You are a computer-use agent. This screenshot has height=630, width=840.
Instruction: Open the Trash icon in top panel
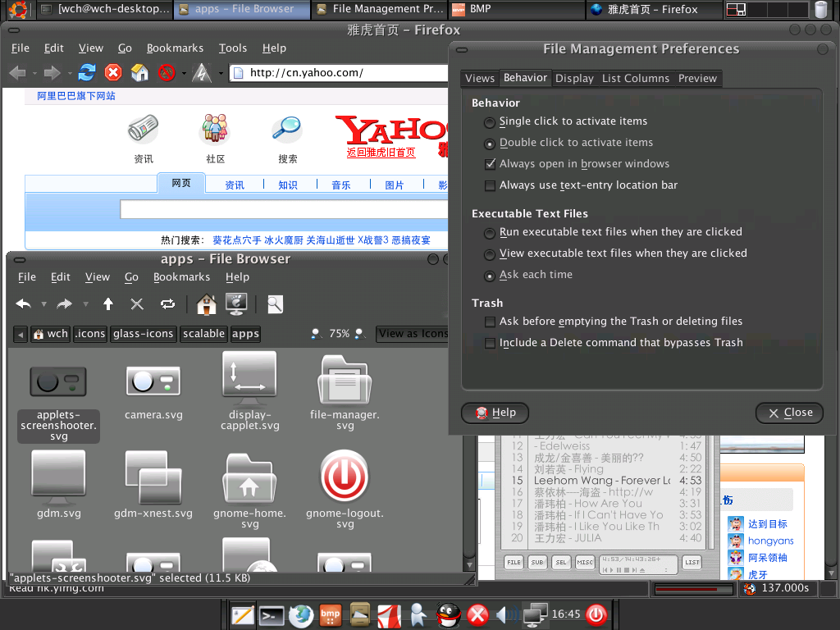coord(821,10)
